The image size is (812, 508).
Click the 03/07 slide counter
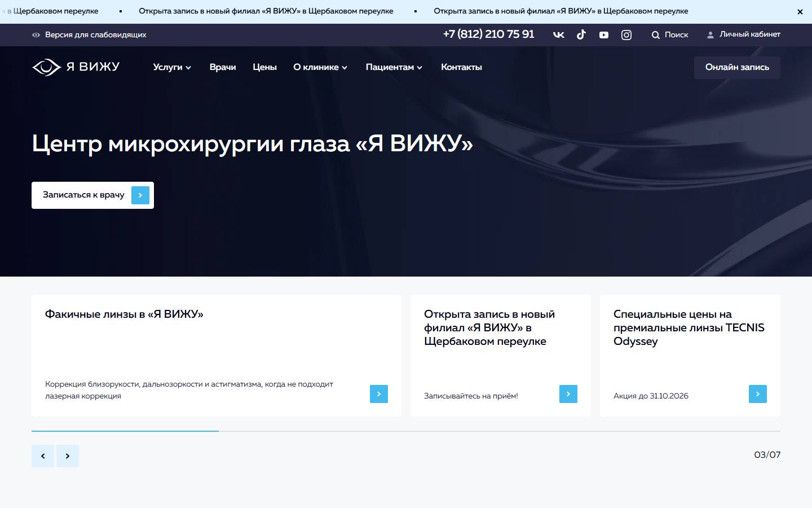(767, 455)
